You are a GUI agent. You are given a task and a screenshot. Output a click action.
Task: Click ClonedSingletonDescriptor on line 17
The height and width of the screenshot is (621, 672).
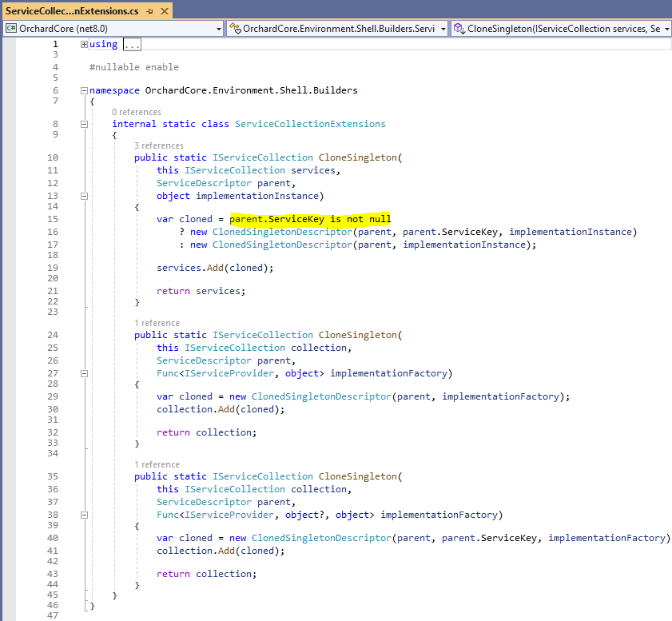click(x=282, y=245)
